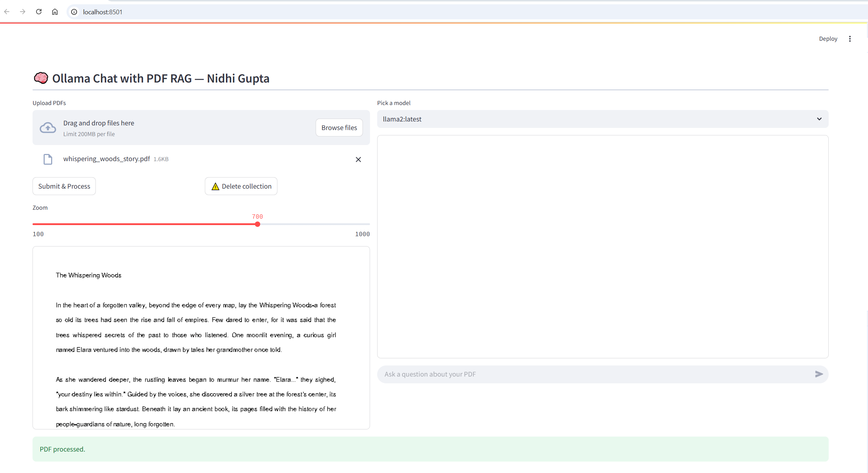Click Submit & Process button
The image size is (868, 473).
tap(64, 186)
